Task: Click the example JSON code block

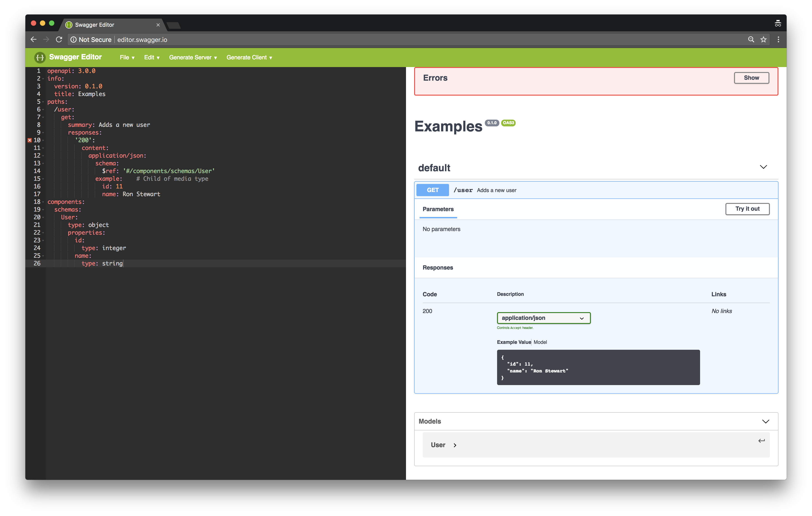Action: pos(598,367)
